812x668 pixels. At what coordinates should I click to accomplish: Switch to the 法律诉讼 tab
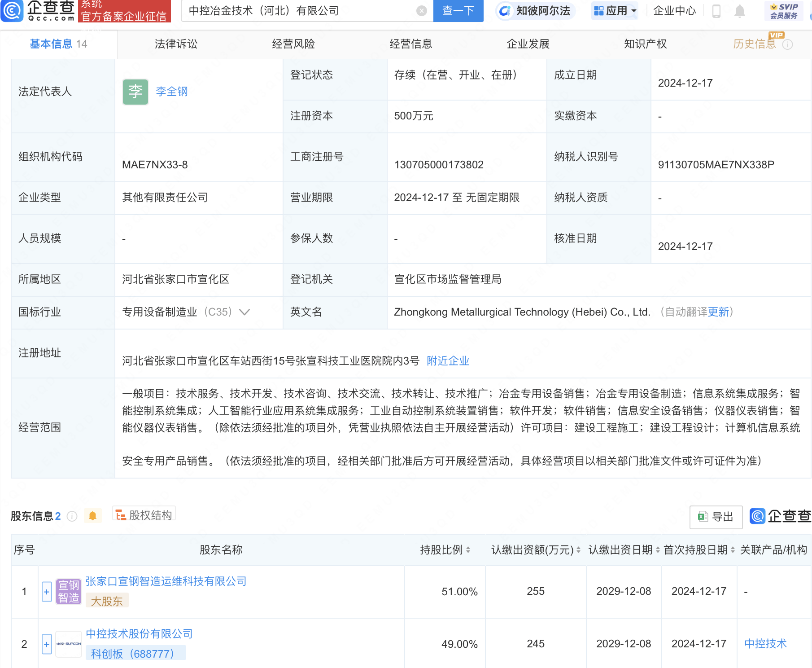[x=176, y=44]
